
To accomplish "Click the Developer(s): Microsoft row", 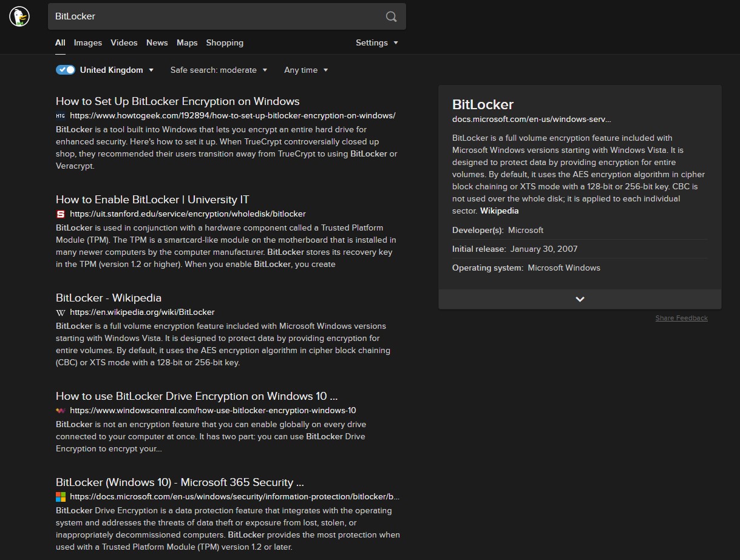I will pyautogui.click(x=580, y=230).
